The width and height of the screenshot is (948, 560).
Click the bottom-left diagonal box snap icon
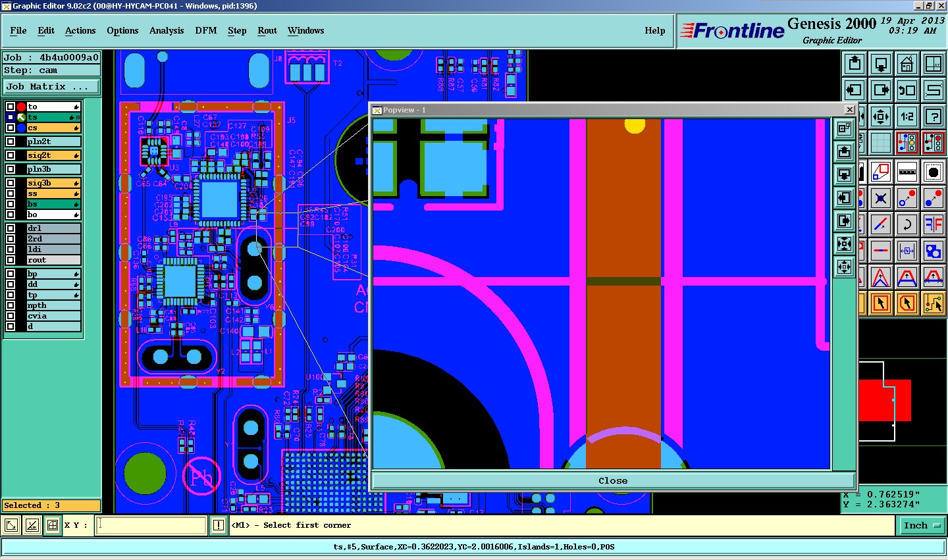pyautogui.click(x=11, y=525)
